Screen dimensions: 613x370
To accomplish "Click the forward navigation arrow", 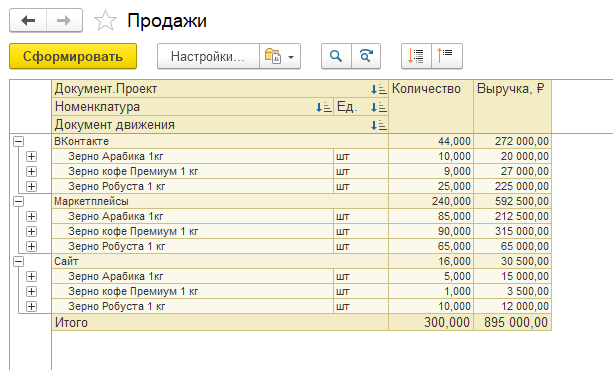I will (64, 20).
